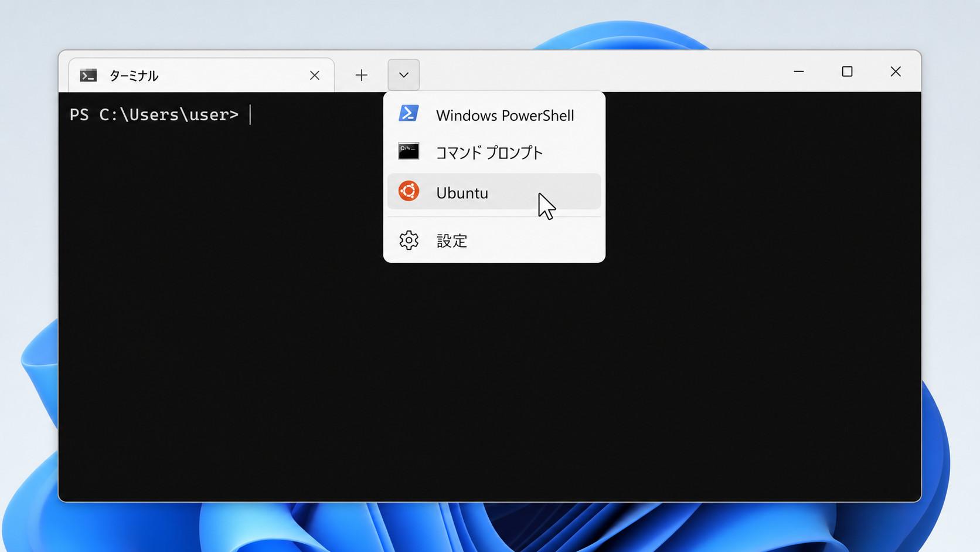The height and width of the screenshot is (552, 980).
Task: Launch the Ubuntu profile
Action: coord(494,192)
